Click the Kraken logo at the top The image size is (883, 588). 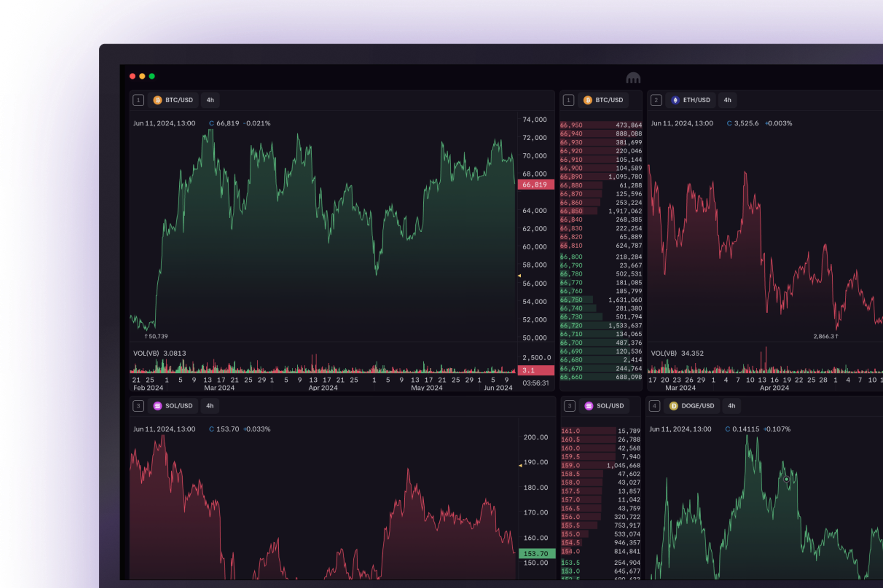point(634,78)
